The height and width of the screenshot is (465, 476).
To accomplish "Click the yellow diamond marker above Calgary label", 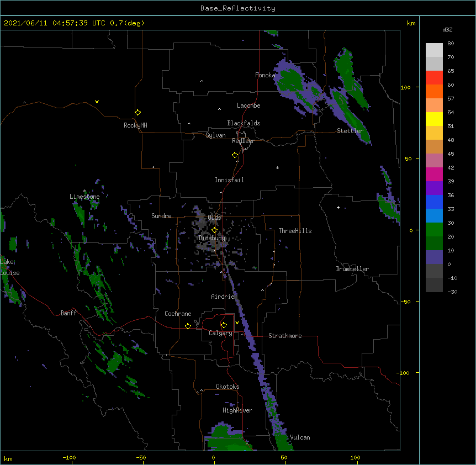I will 224,325.
